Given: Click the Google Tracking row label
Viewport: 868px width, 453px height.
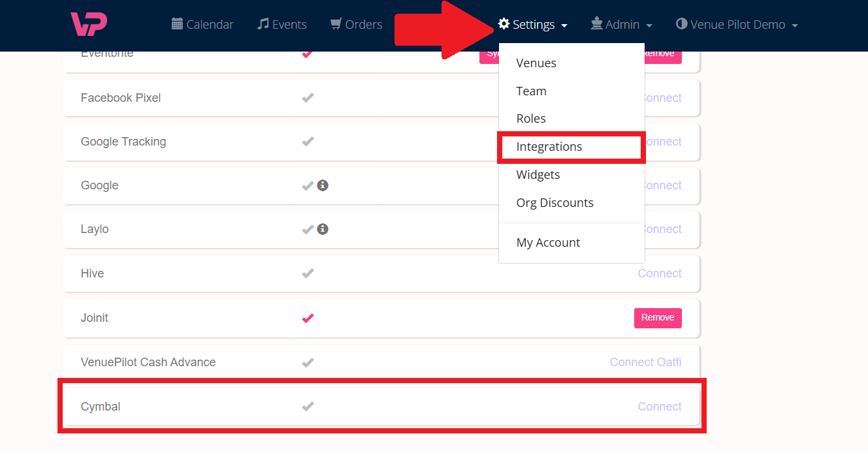Looking at the screenshot, I should pos(123,142).
